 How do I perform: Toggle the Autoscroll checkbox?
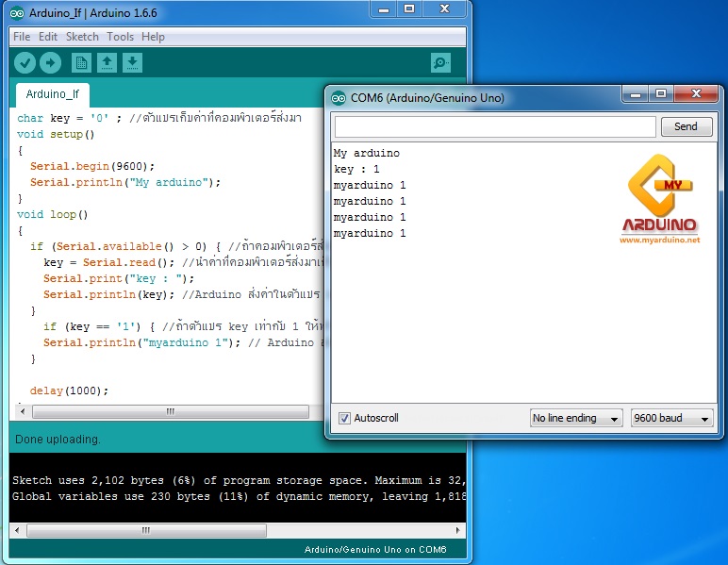(x=344, y=418)
